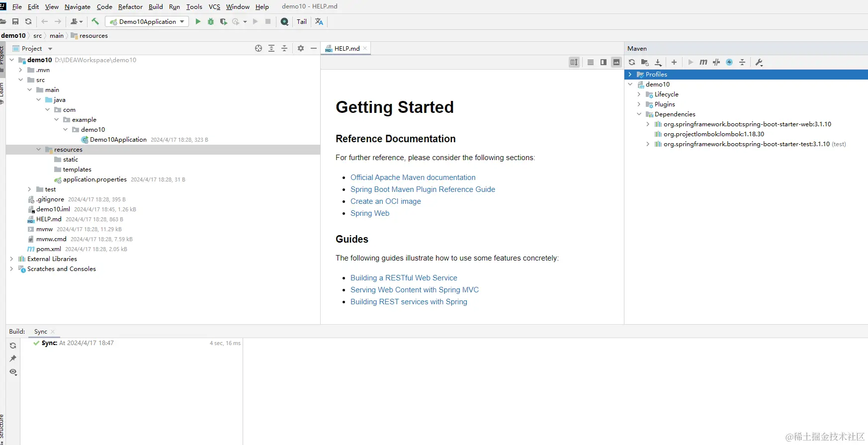Switch HELP.md to preview only view
This screenshot has width=868, height=445.
click(x=616, y=62)
